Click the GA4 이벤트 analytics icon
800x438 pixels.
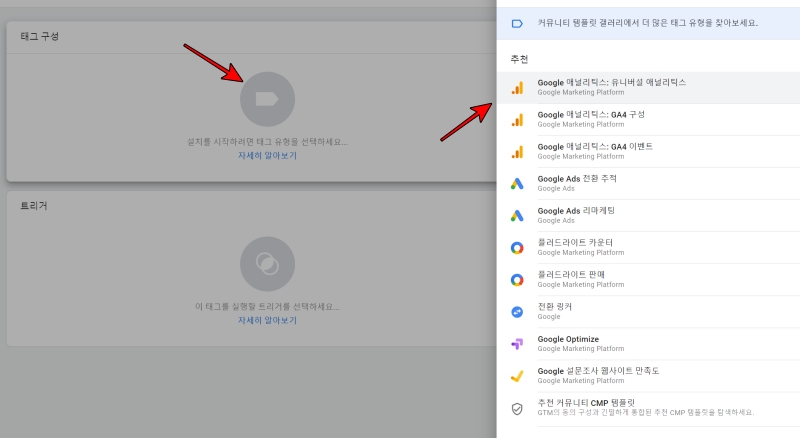pos(517,152)
